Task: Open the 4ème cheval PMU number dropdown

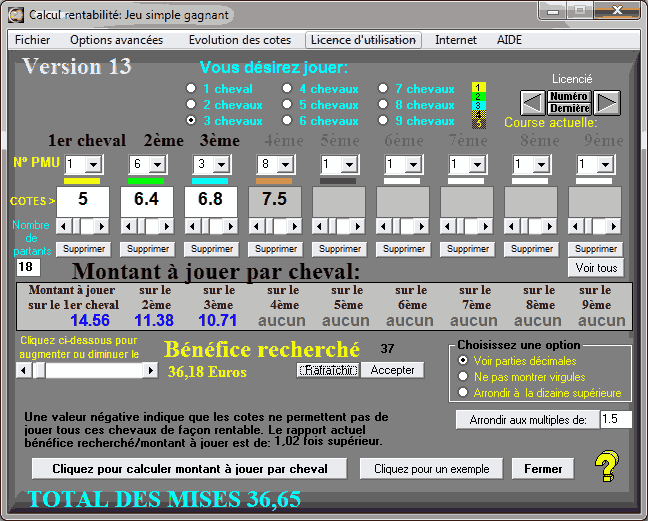Action: (x=283, y=163)
